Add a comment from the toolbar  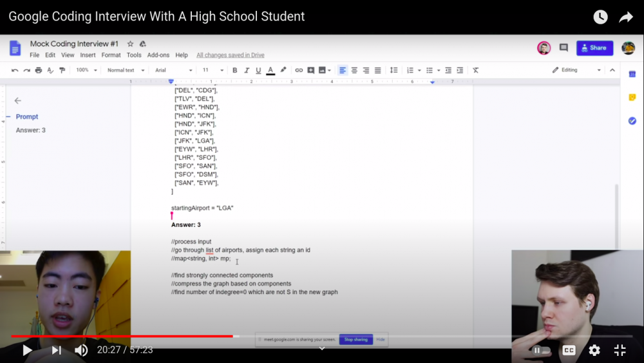(311, 70)
